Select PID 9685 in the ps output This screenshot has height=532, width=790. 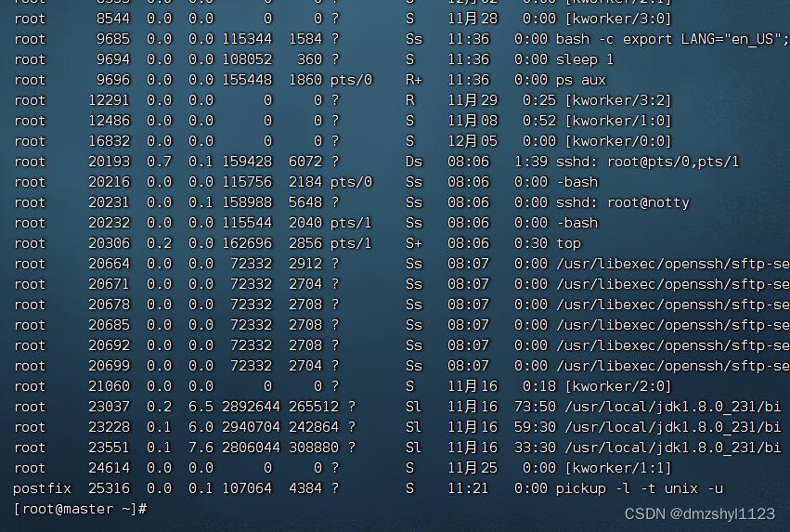click(113, 39)
